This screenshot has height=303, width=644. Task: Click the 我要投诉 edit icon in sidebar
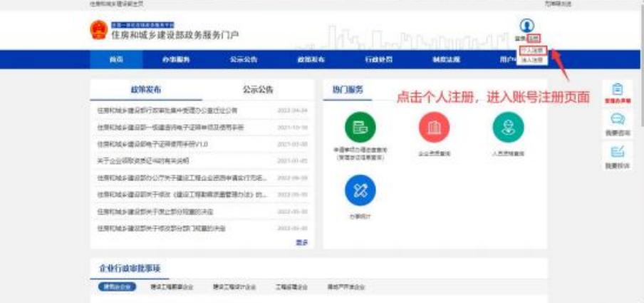coord(618,151)
